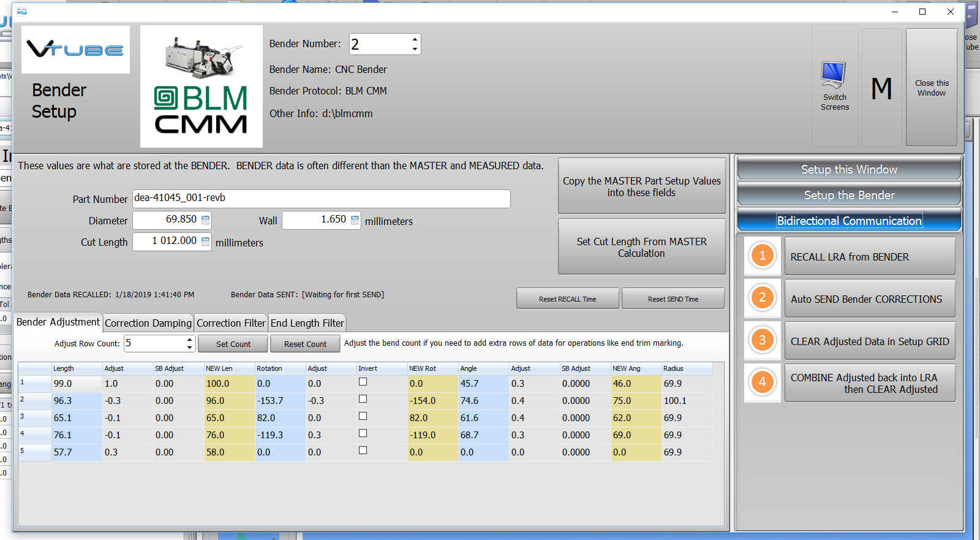
Task: Check the Invert box for row 5
Action: [x=363, y=451]
